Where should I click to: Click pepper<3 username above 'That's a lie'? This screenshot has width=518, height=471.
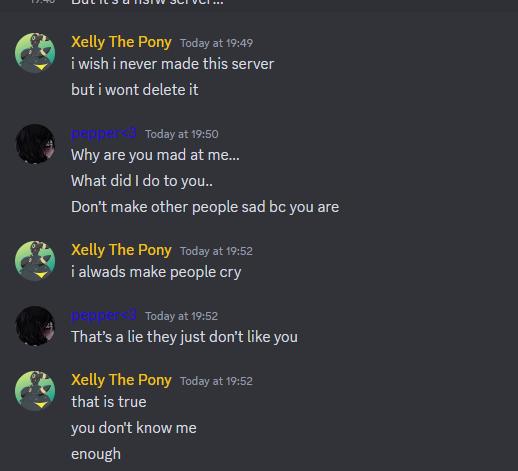(104, 315)
